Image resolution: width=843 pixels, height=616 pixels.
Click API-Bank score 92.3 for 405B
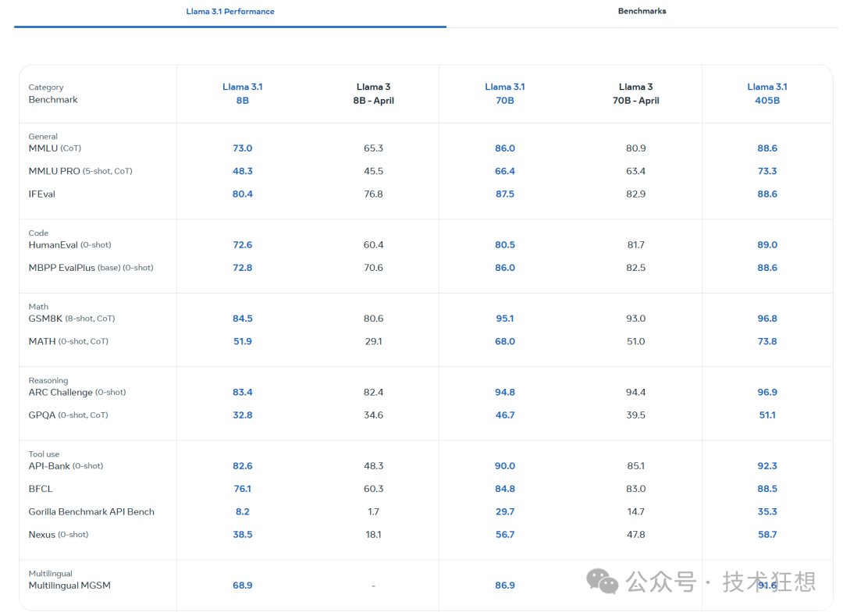click(767, 465)
